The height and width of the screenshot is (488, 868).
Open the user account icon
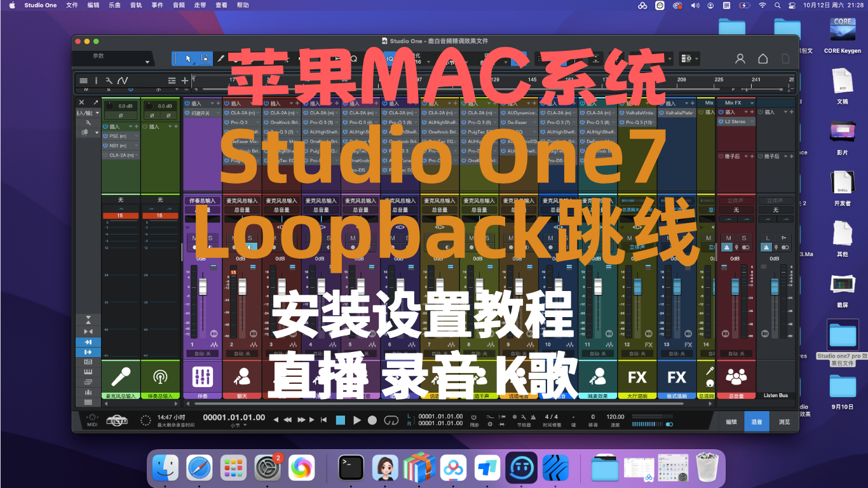pos(740,58)
